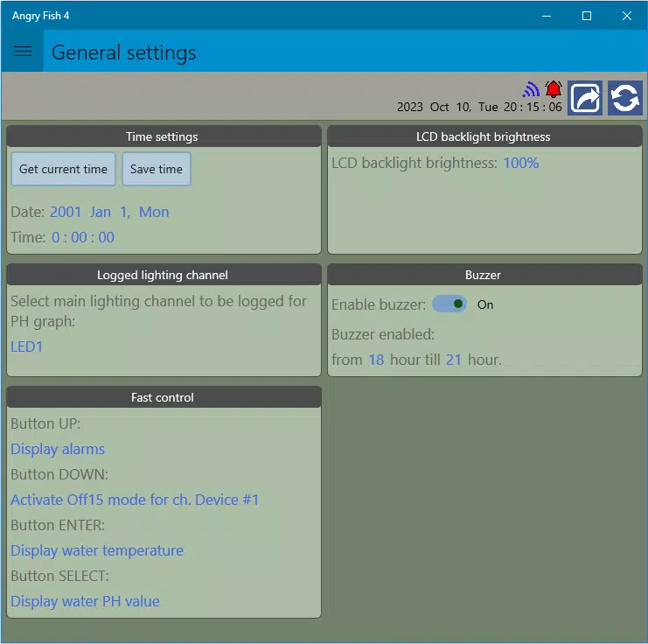Change buzzer start hour 18
This screenshot has width=648, height=644.
376,360
